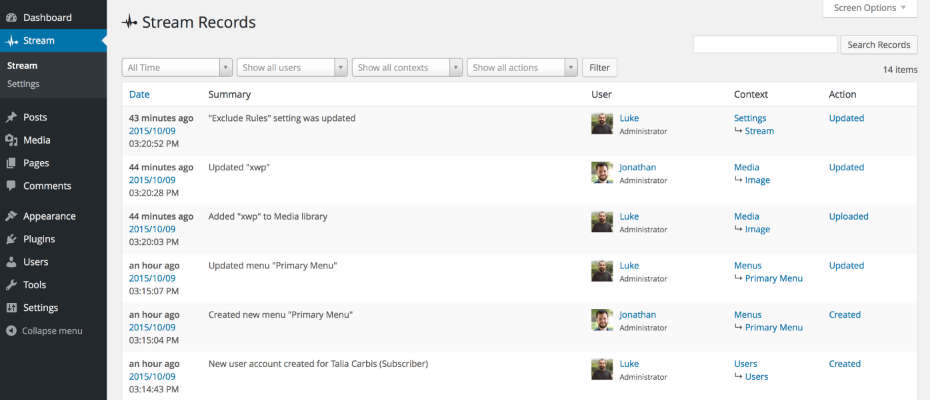Open the Show all users dropdown
The width and height of the screenshot is (930, 400).
tap(292, 68)
